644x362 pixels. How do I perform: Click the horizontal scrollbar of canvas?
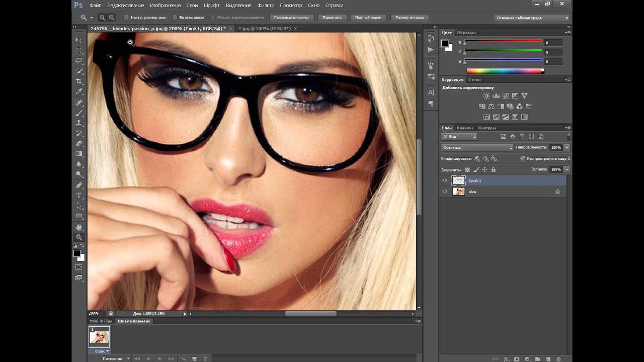coord(310,314)
